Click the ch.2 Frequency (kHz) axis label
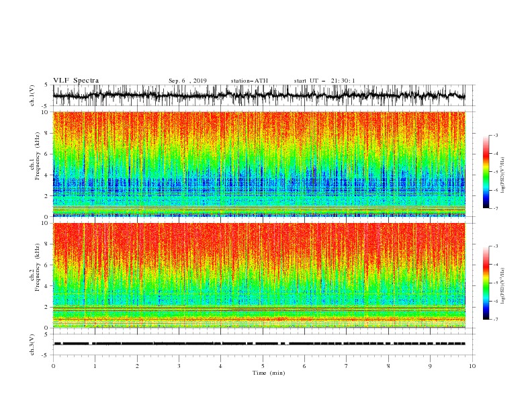The image size is (532, 411). coord(36,267)
